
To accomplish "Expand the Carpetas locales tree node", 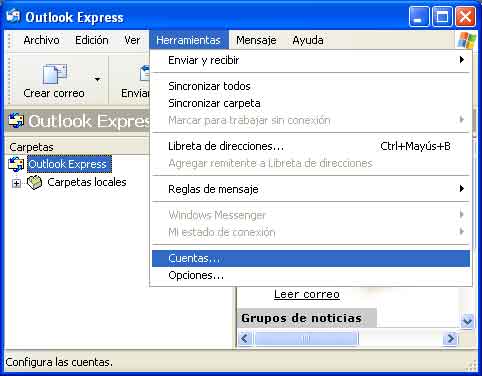I will (x=16, y=183).
